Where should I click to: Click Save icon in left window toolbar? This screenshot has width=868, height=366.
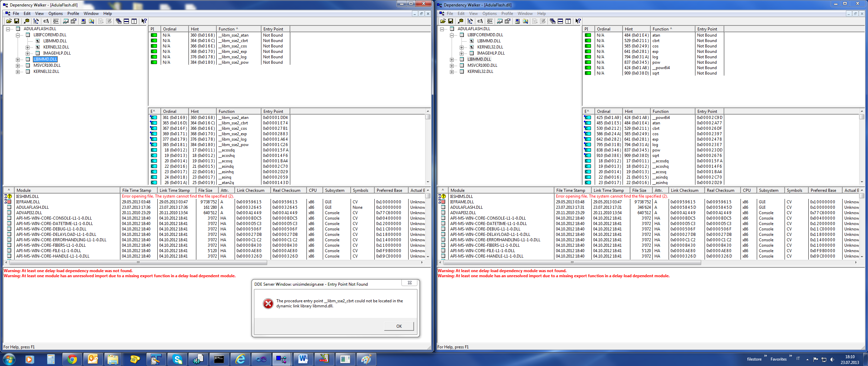click(16, 21)
